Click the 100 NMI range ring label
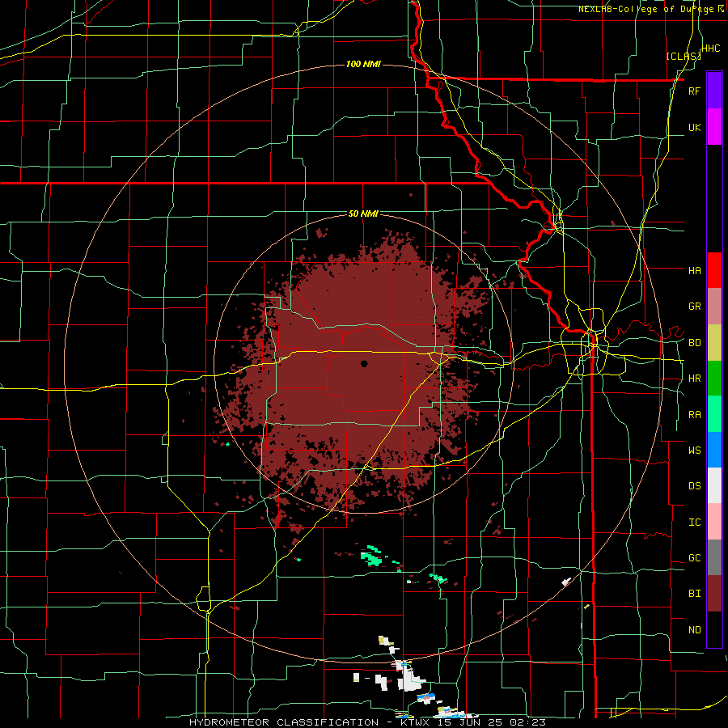 pos(363,64)
